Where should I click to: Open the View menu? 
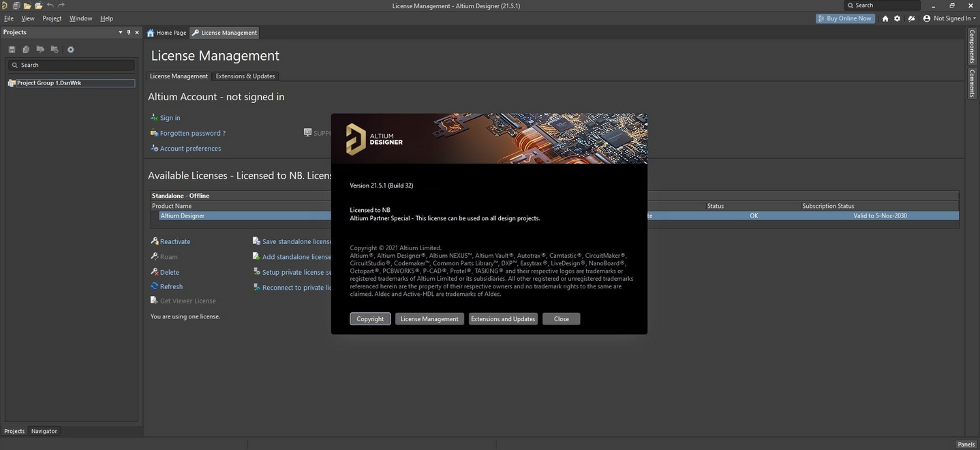click(28, 18)
